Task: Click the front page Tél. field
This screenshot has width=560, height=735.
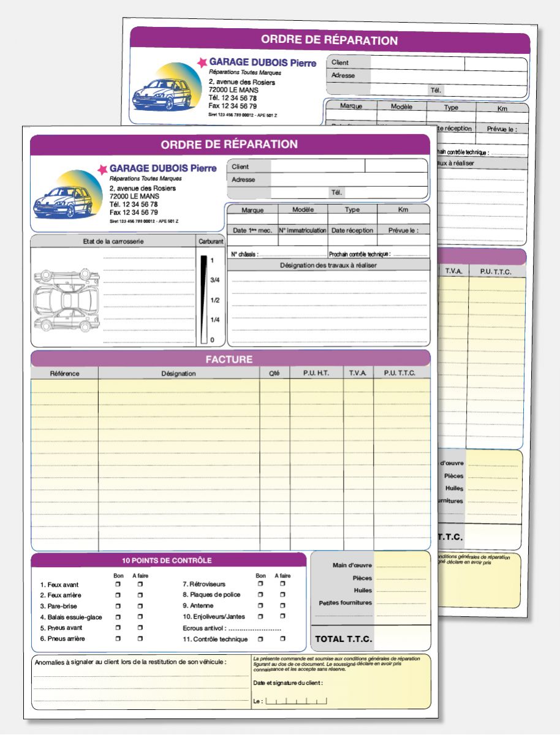Action: (387, 192)
